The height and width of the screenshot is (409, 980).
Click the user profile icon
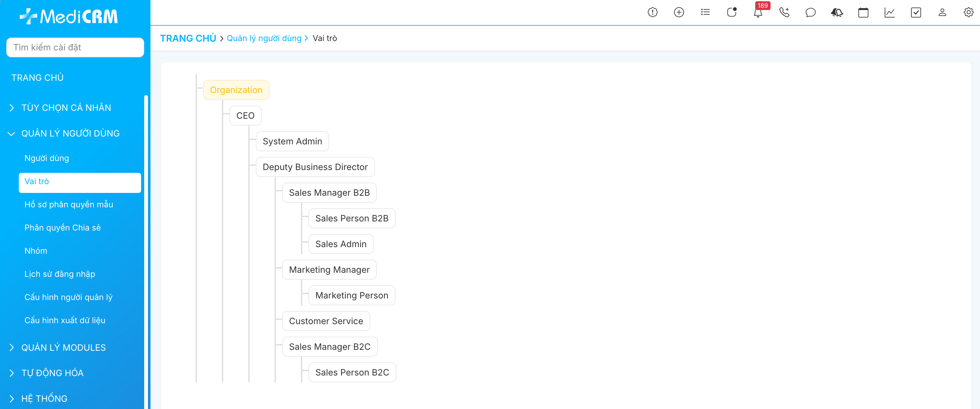pos(942,13)
